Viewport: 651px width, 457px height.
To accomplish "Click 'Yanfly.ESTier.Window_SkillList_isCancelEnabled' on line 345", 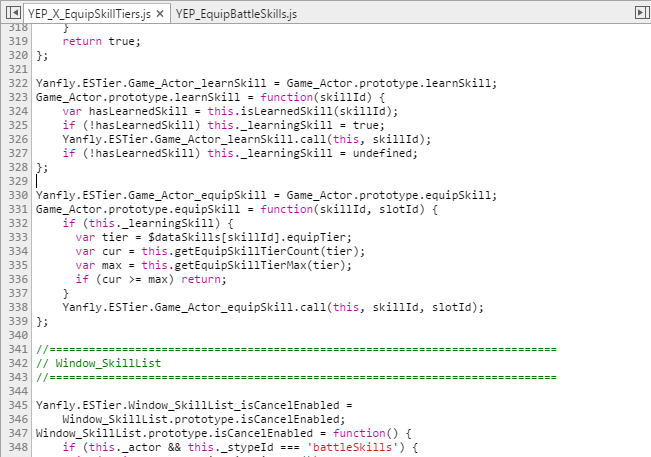I will (187, 405).
